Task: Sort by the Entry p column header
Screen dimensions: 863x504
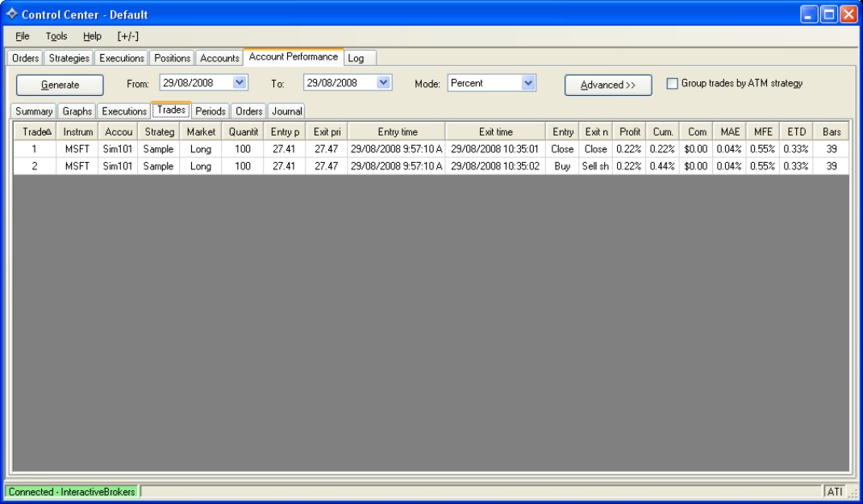Action: click(285, 132)
